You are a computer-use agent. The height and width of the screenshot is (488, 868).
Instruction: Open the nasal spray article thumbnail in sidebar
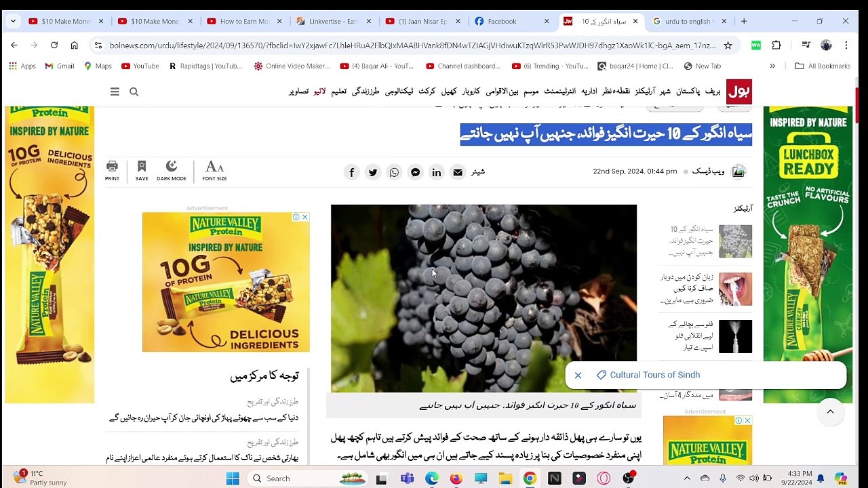(x=735, y=337)
